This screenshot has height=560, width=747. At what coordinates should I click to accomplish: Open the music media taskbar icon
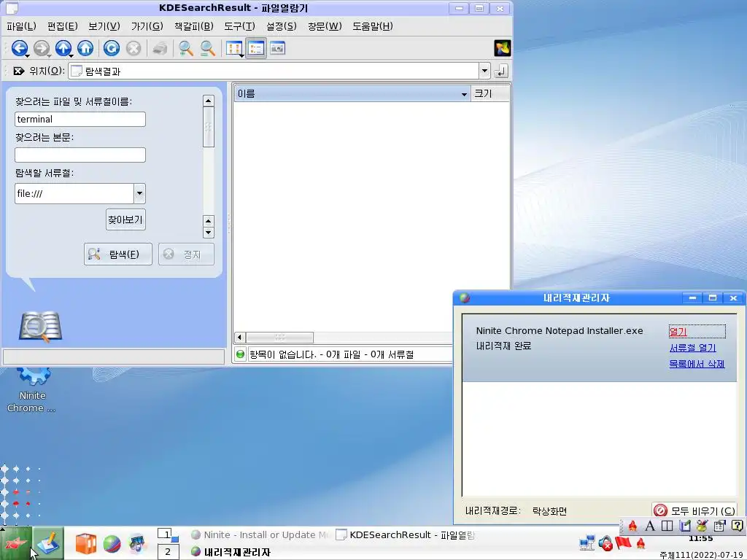(137, 543)
